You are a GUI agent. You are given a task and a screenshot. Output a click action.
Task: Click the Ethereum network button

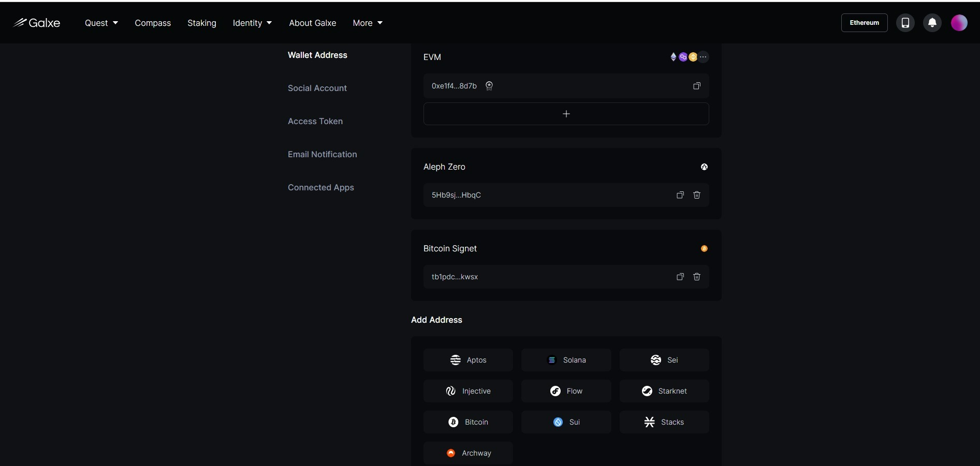coord(864,23)
